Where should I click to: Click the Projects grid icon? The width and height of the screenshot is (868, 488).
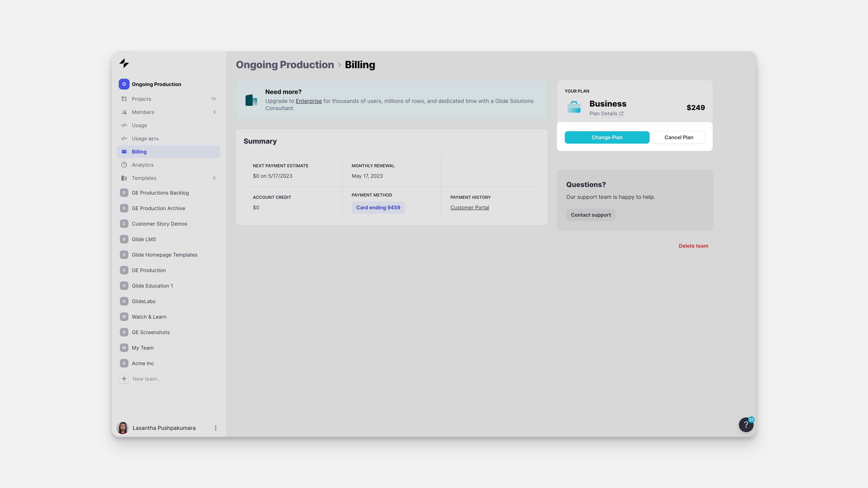tap(124, 99)
